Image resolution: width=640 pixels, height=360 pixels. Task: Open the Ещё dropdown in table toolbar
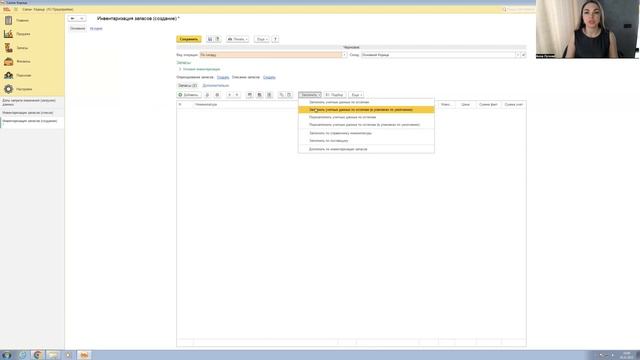[x=356, y=95]
